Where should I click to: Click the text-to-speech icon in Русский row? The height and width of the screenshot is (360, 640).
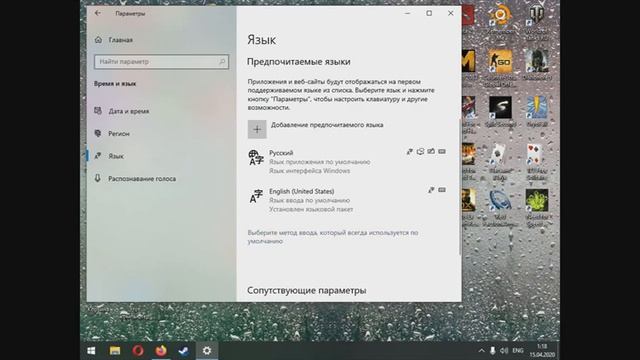tap(409, 151)
